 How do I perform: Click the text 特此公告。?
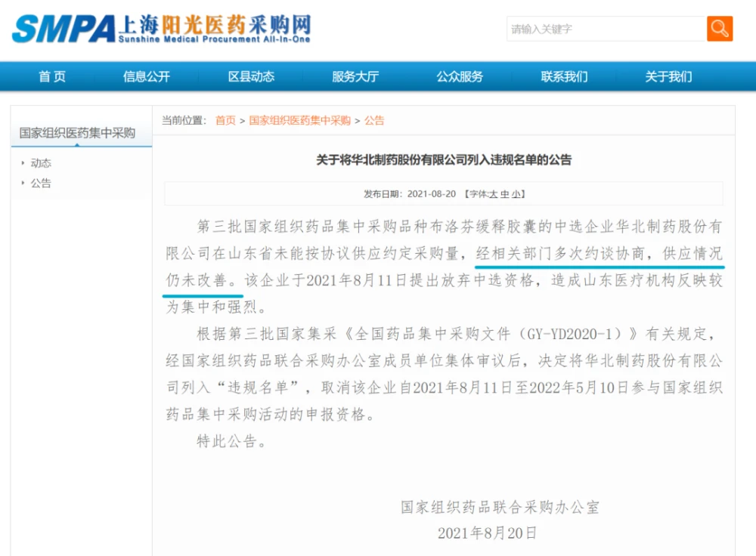click(x=231, y=441)
